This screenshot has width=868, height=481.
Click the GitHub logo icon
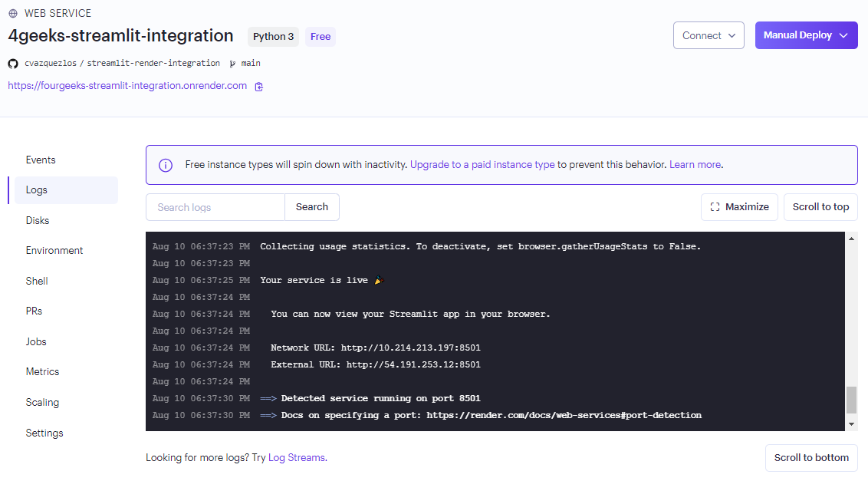(13, 64)
